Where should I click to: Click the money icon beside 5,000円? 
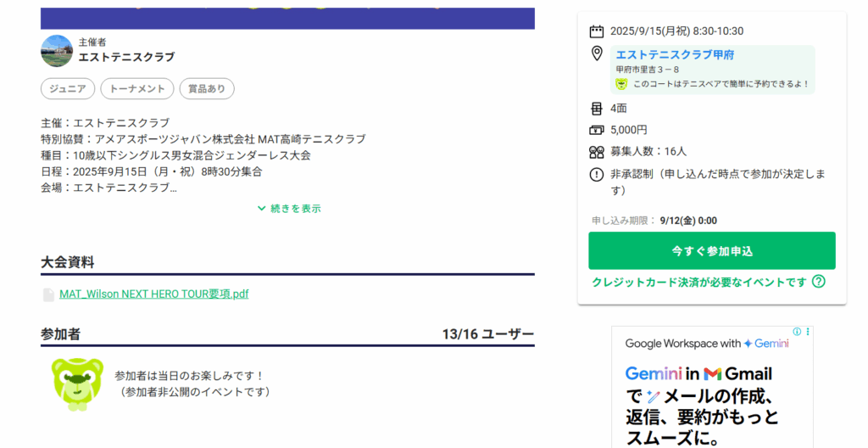click(x=596, y=130)
